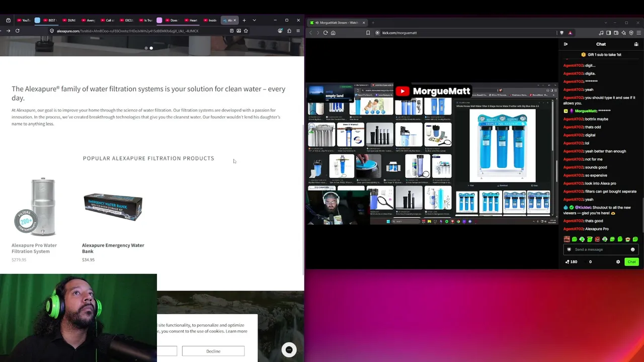Screen dimensions: 644x362
Task: Pick the first face emote in quick emotes
Action: pos(567,239)
